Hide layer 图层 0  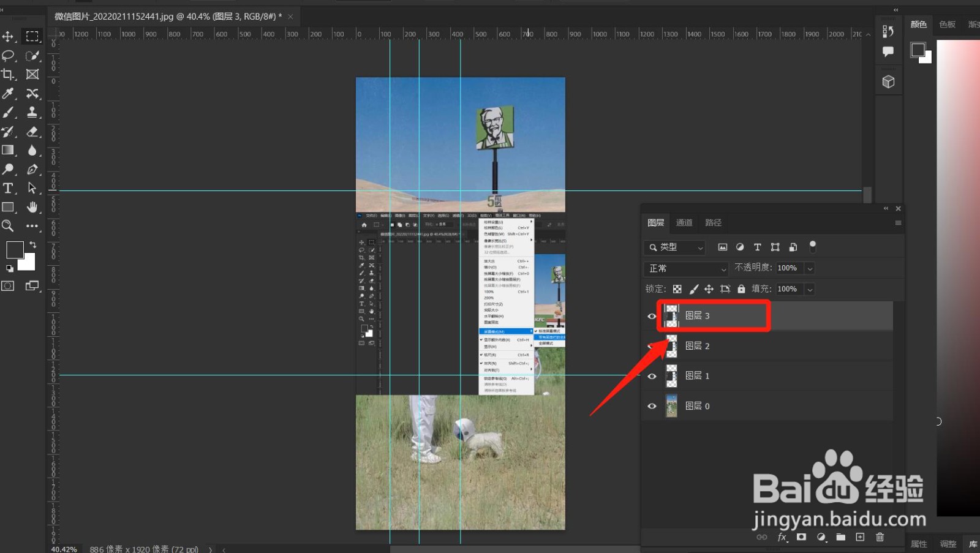[x=652, y=406]
